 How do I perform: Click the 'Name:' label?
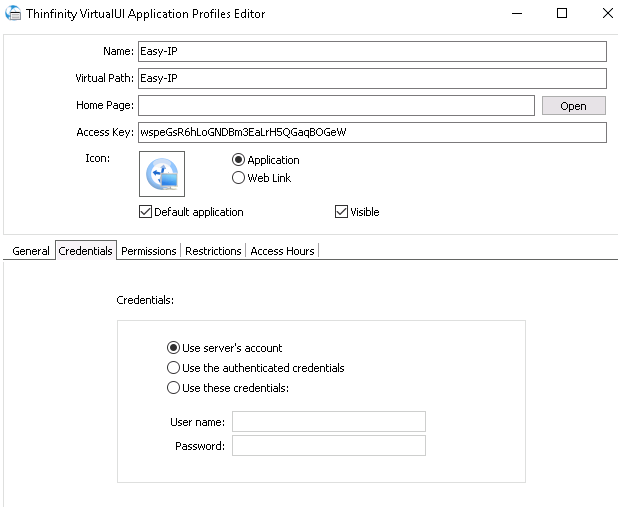click(118, 51)
